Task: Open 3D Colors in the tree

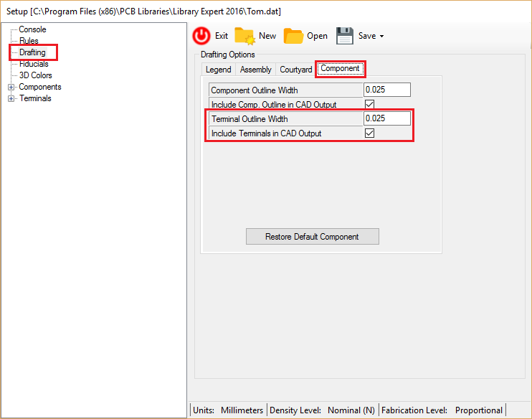Action: point(35,75)
